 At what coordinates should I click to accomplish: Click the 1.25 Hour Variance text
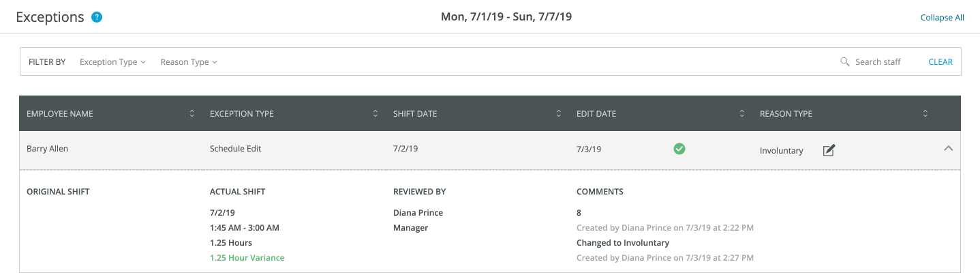point(247,257)
